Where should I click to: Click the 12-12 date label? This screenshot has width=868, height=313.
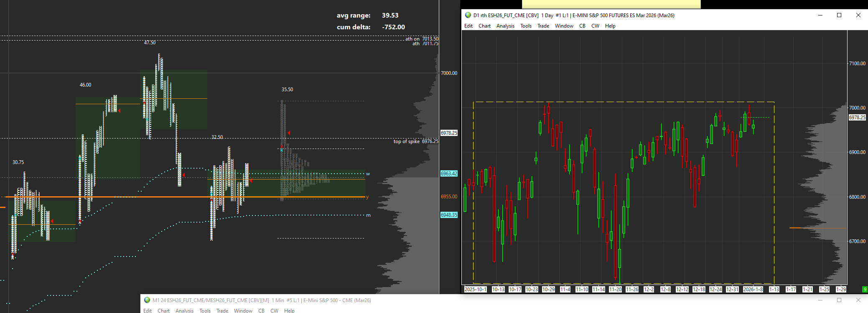682,289
